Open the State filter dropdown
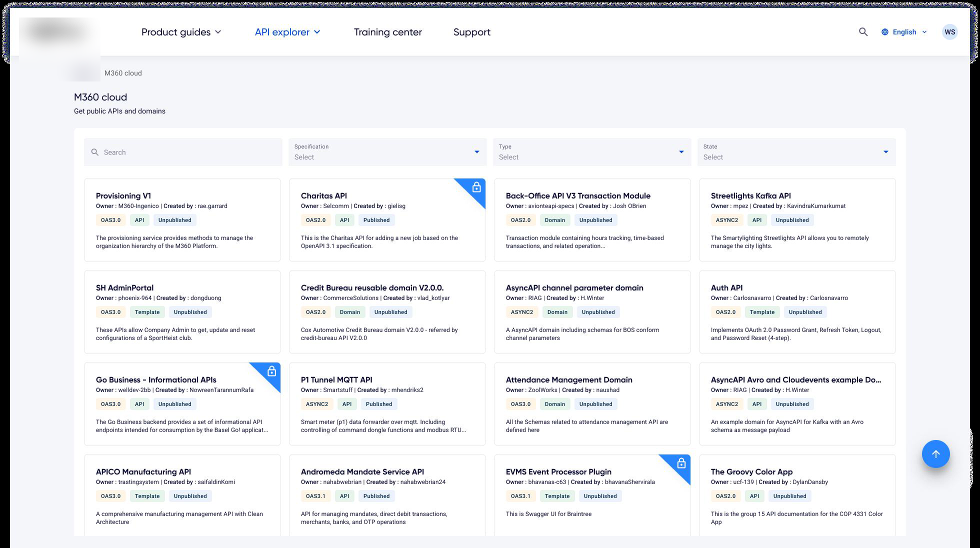The width and height of the screenshot is (980, 548). pyautogui.click(x=796, y=152)
